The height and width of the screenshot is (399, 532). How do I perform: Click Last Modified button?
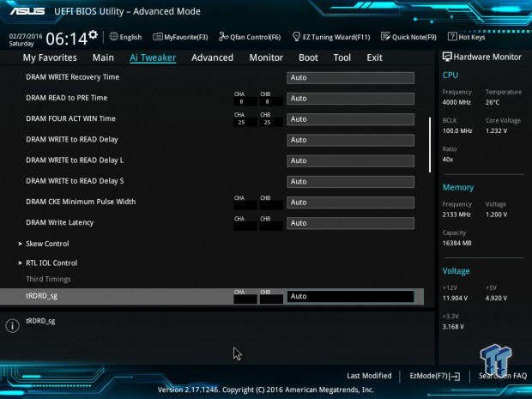click(x=369, y=376)
